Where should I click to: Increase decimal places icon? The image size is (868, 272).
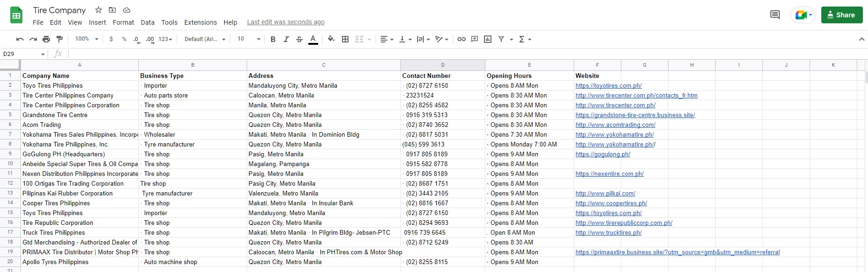(150, 39)
